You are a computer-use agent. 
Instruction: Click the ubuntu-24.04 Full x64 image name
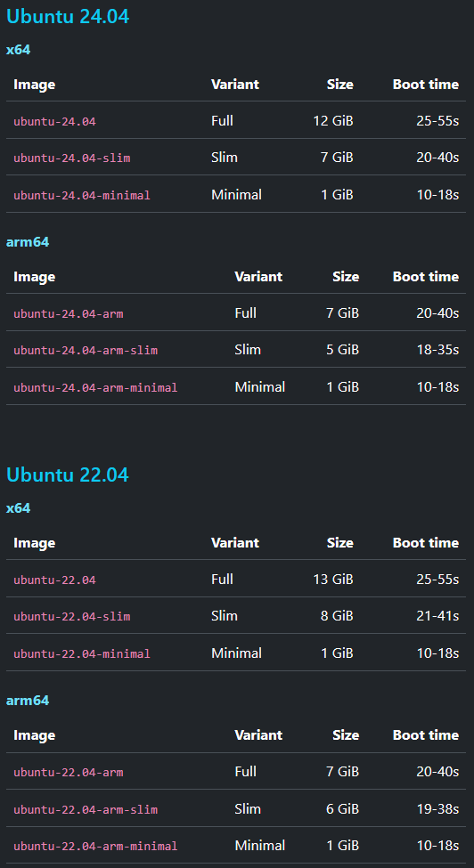tap(55, 121)
